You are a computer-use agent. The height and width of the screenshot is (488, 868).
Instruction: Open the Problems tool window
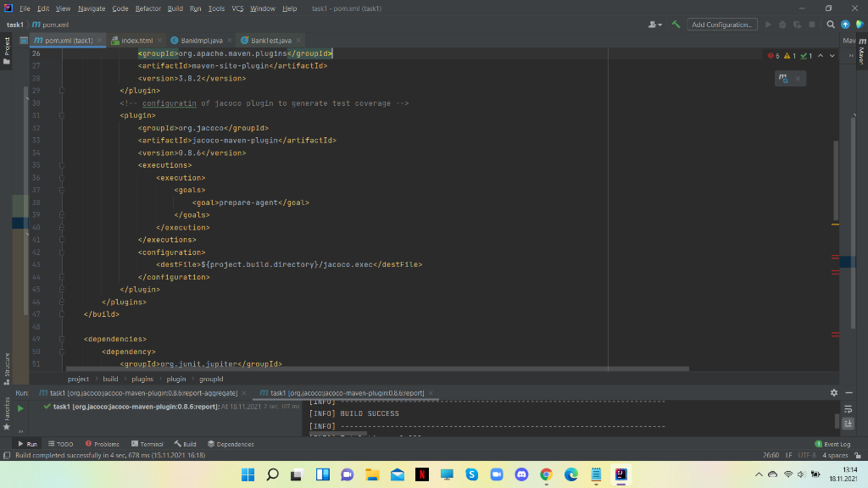click(103, 443)
